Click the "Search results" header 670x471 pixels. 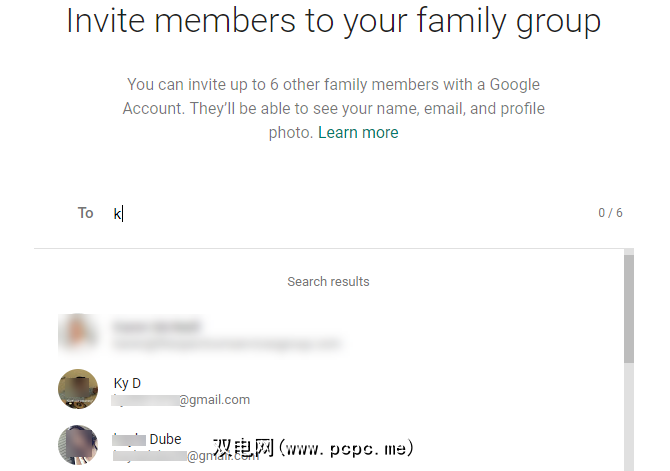[328, 282]
